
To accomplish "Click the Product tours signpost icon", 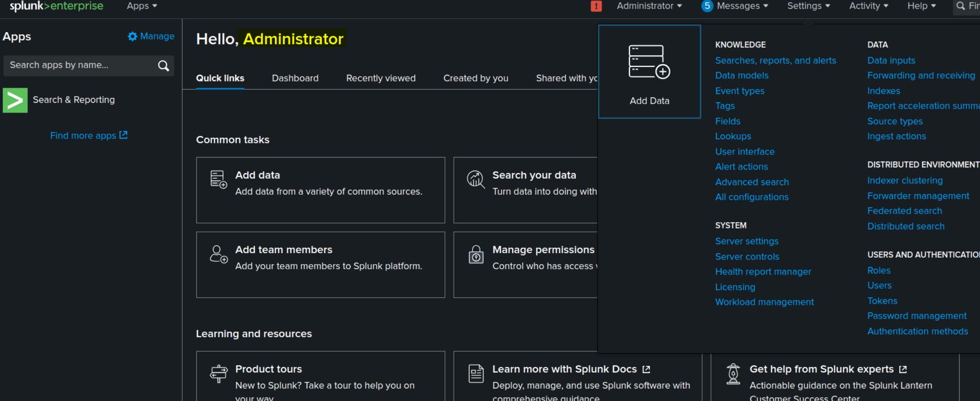I will [x=219, y=373].
